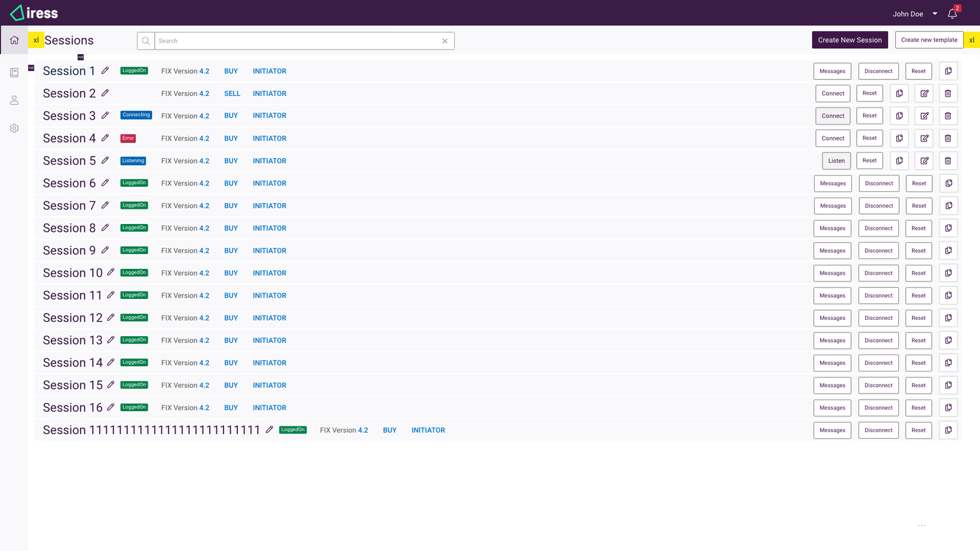This screenshot has height=551, width=980.
Task: Open Messages for Session 1
Action: (832, 71)
